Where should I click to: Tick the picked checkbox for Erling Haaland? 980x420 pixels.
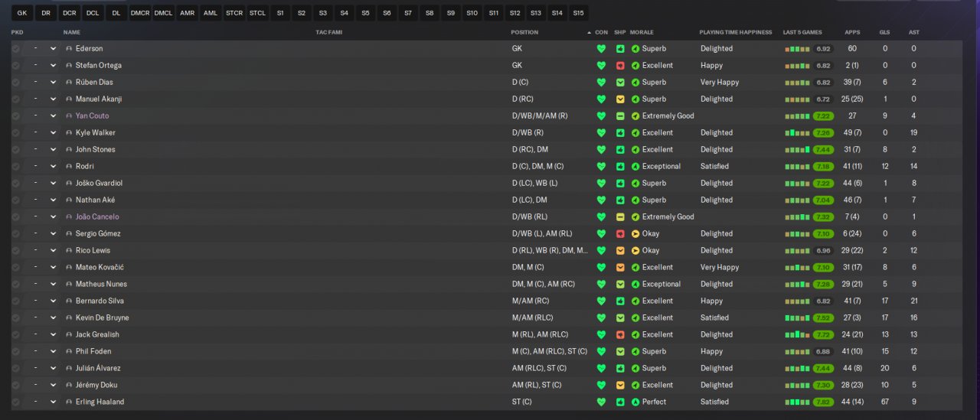pos(15,402)
